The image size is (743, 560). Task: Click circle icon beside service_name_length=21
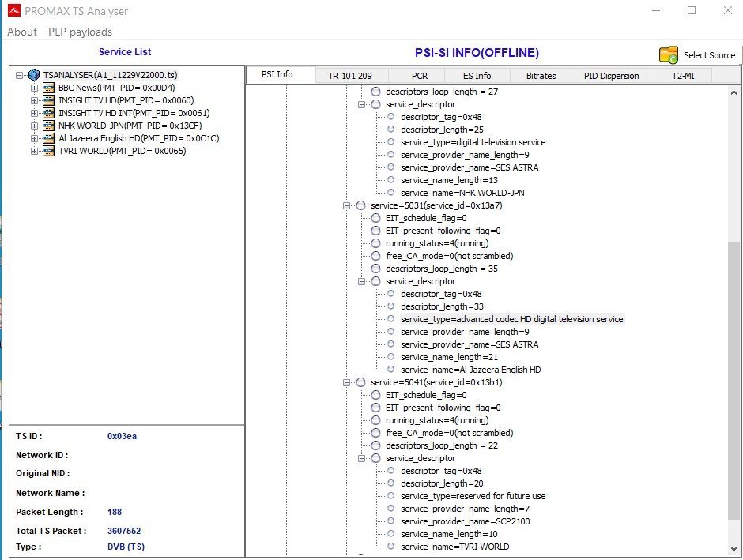pyautogui.click(x=391, y=356)
